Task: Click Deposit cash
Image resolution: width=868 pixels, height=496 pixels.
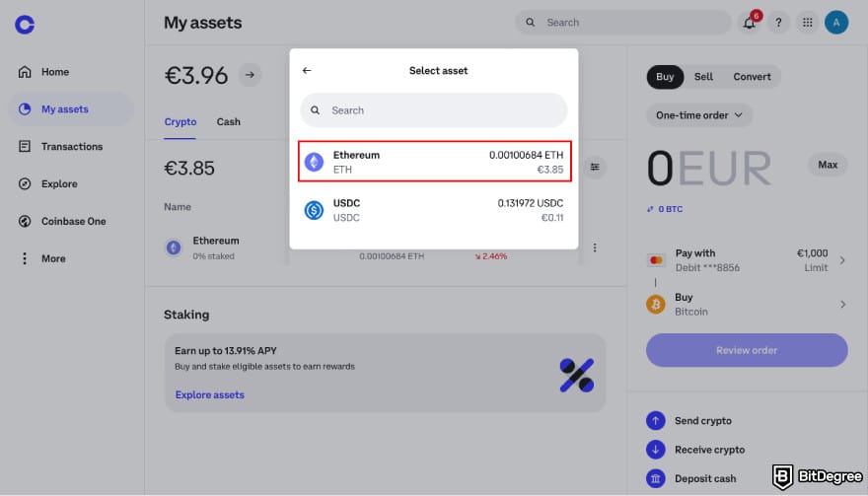Action: pyautogui.click(x=705, y=478)
